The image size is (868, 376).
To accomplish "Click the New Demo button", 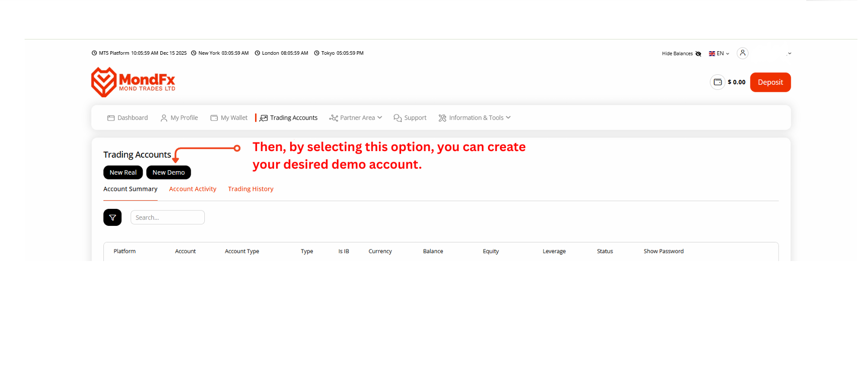I will pos(168,172).
